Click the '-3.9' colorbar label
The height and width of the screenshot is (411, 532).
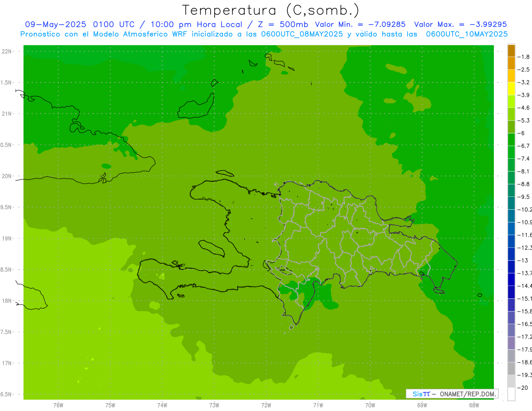coord(524,95)
